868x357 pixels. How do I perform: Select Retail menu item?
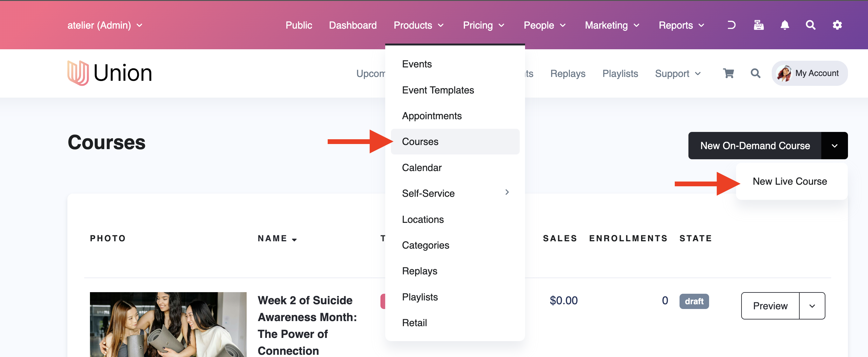[x=455, y=323]
